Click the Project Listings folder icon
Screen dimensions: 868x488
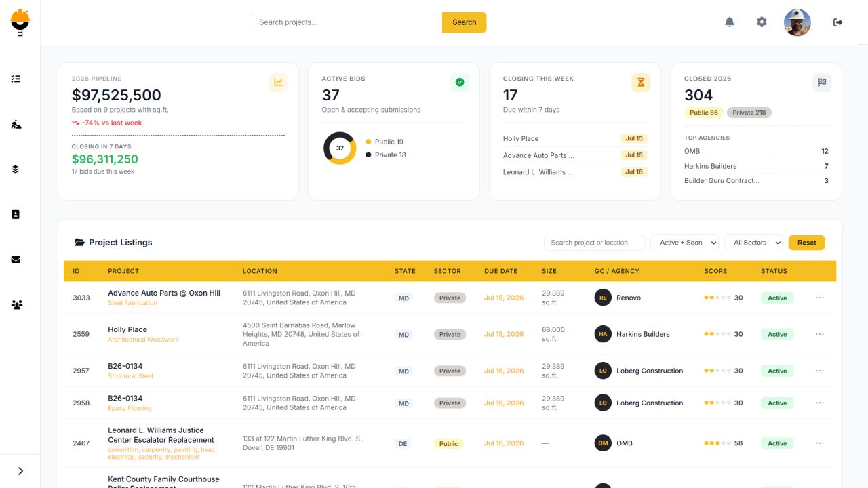(x=80, y=243)
